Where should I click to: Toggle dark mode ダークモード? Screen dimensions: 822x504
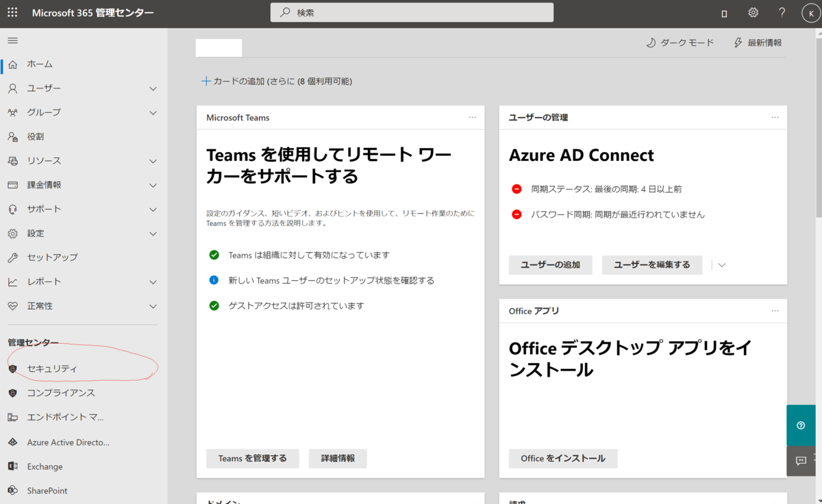tap(680, 42)
